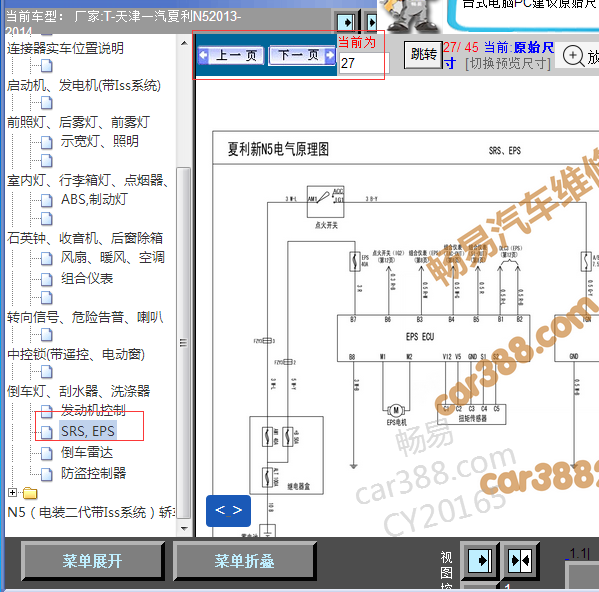Click second arrow panel icon in top header
599x592 pixels.
(371, 22)
